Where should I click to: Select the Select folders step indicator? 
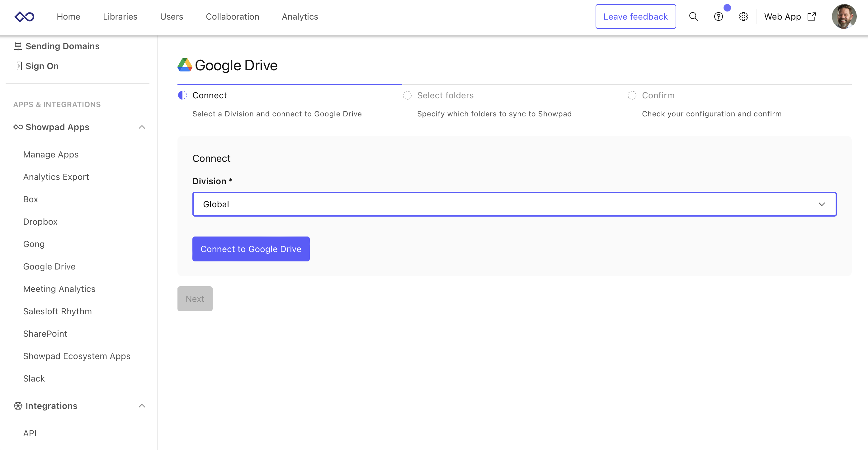tap(407, 95)
